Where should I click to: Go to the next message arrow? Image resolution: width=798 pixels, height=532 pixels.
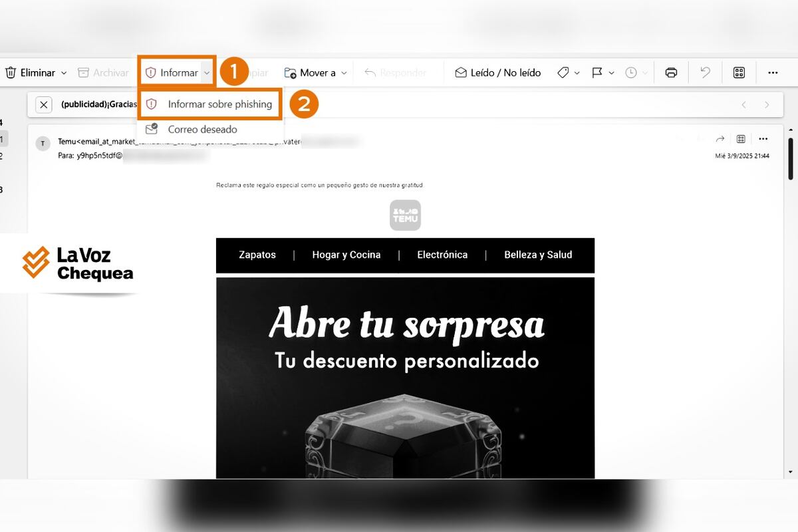coord(767,104)
